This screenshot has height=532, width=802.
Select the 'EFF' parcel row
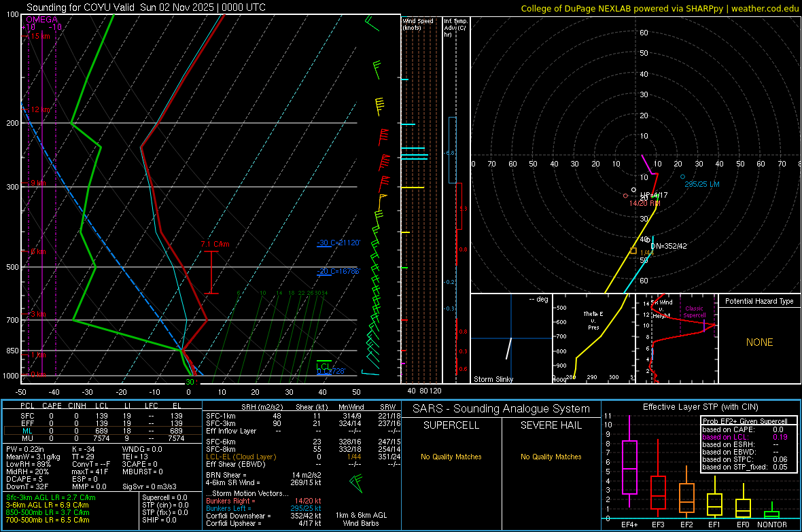coord(102,423)
